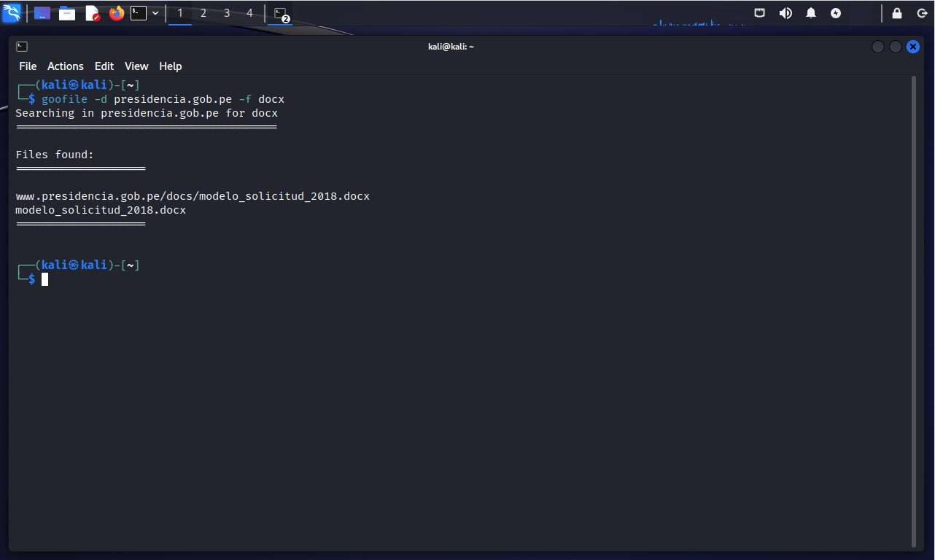935x560 pixels.
Task: Click the volume speaker icon
Action: (x=785, y=13)
